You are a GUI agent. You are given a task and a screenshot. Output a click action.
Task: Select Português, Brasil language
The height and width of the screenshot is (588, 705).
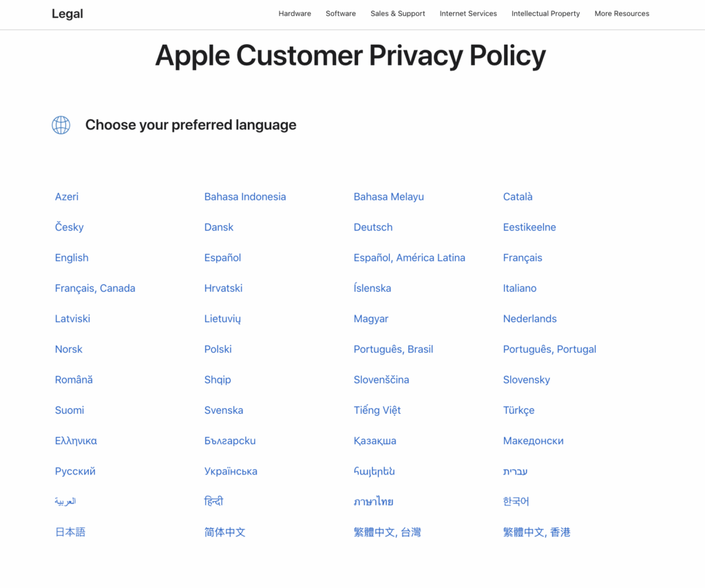click(x=393, y=349)
